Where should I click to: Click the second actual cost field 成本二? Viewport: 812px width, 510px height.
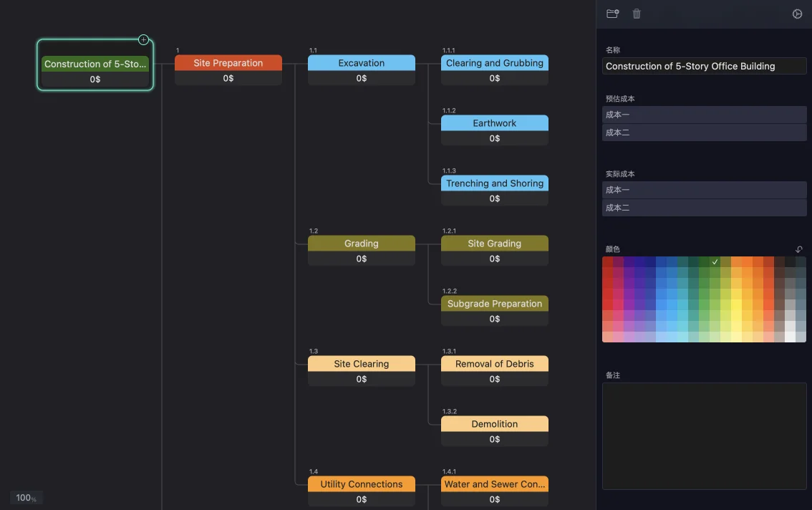click(704, 208)
